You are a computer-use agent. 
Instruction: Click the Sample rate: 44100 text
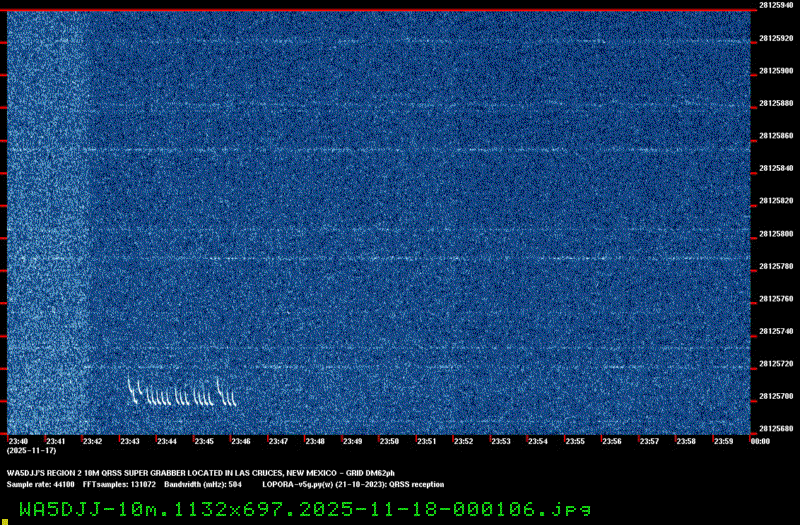click(40, 485)
